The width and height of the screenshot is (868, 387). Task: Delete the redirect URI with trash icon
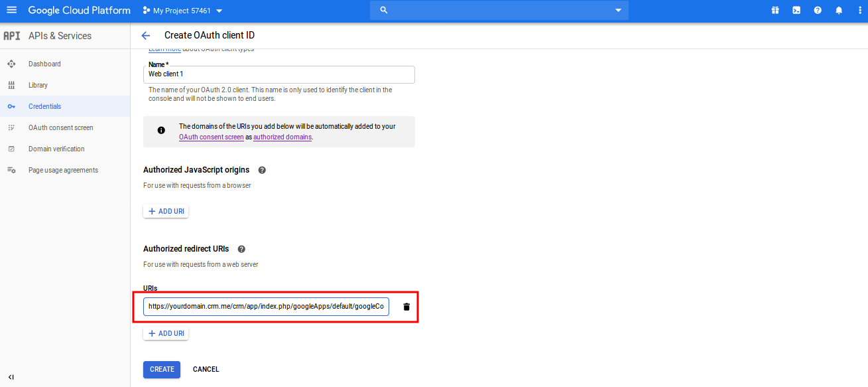pos(406,307)
